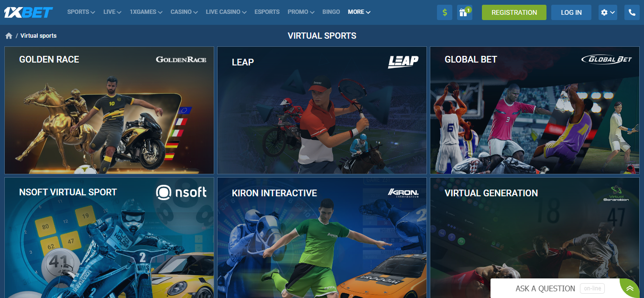
Task: Expand the Casino menu
Action: point(184,12)
